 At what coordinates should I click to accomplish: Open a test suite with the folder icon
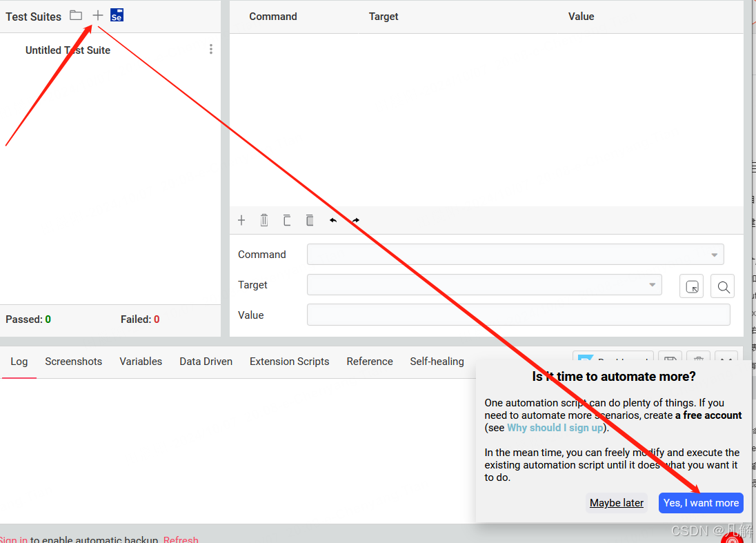pos(76,15)
